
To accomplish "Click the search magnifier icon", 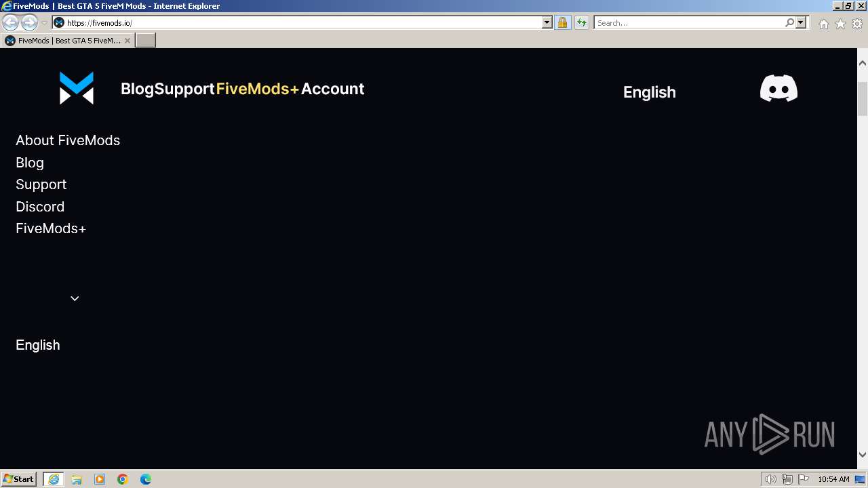I will (x=789, y=22).
